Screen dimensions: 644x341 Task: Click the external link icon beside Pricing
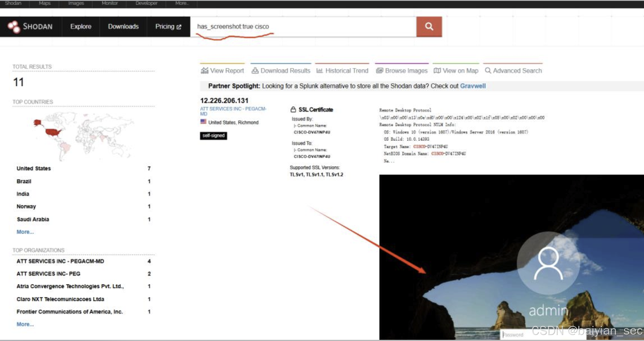coord(179,27)
